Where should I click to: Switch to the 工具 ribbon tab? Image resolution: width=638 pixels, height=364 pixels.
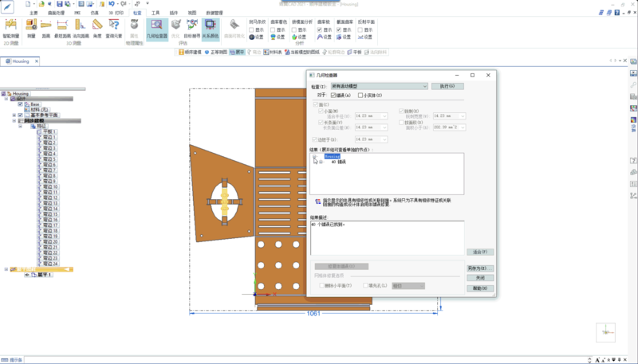point(155,14)
